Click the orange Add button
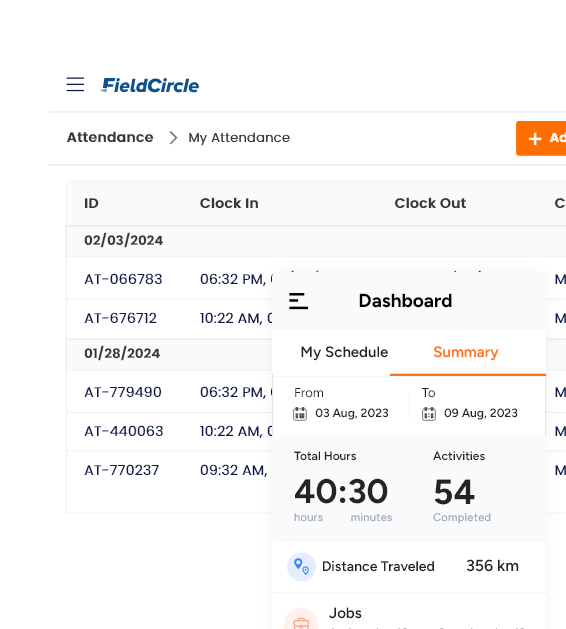 (x=541, y=138)
